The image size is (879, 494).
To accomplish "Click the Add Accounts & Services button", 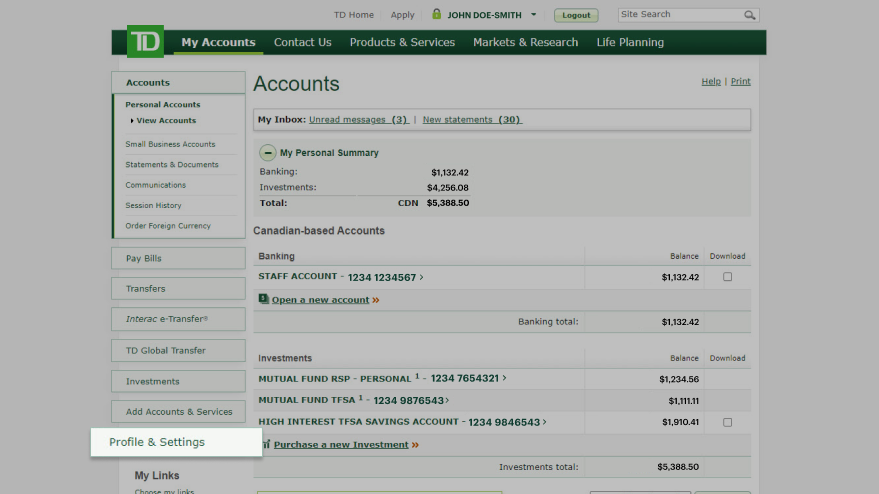I will 178,412.
